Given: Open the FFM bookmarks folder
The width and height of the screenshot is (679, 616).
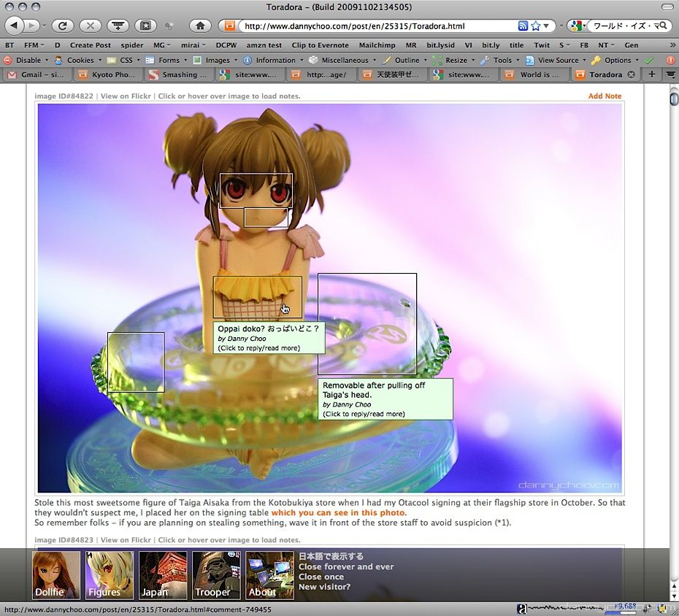Looking at the screenshot, I should click(x=34, y=45).
